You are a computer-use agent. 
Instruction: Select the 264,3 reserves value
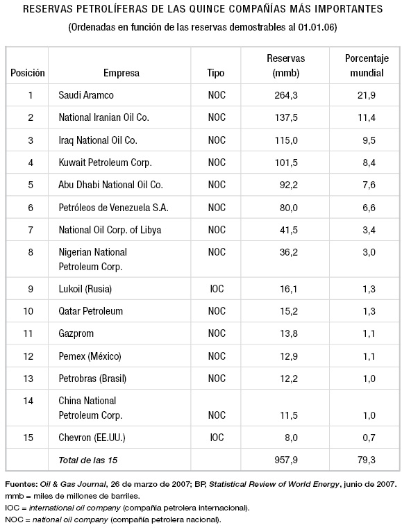pos(286,95)
